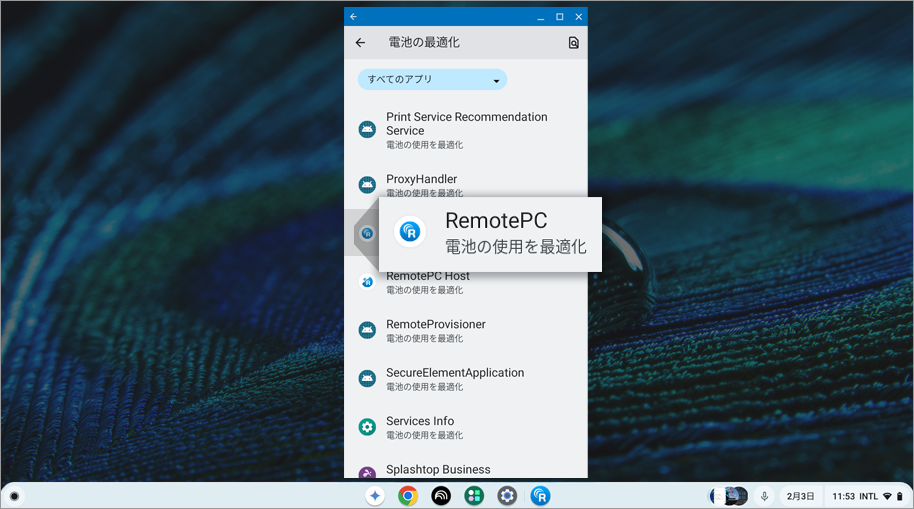Click the SecureElementApplication Android icon
Image resolution: width=914 pixels, height=509 pixels.
pos(367,379)
